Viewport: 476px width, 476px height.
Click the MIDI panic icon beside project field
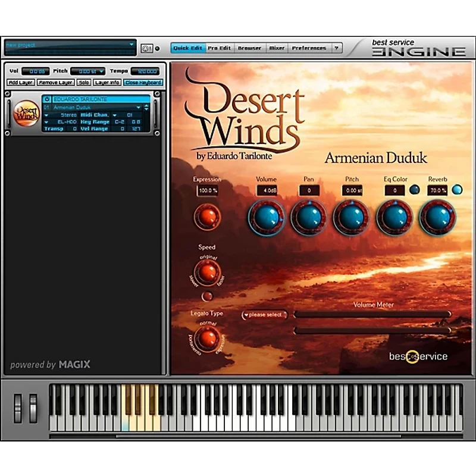146,48
